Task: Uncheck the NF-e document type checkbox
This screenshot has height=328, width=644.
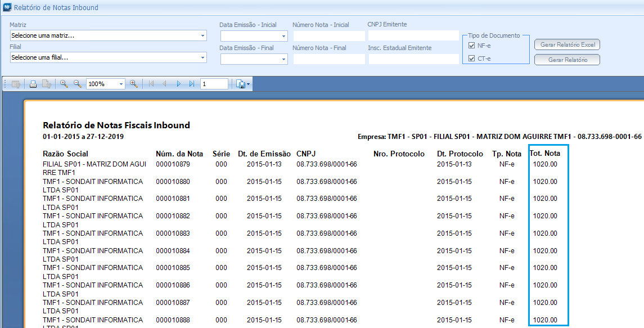Action: pos(472,46)
